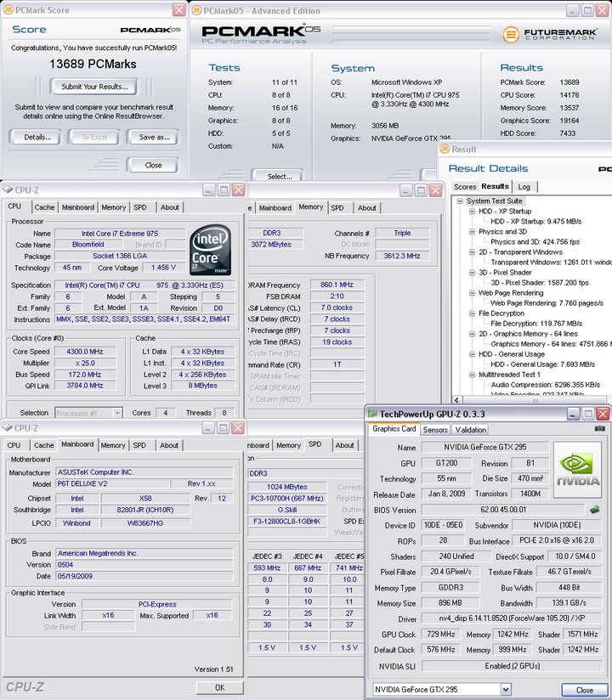Viewport: 612px width, 700px height.
Task: Switch to Sensors tab in GPU-Z
Action: [435, 430]
